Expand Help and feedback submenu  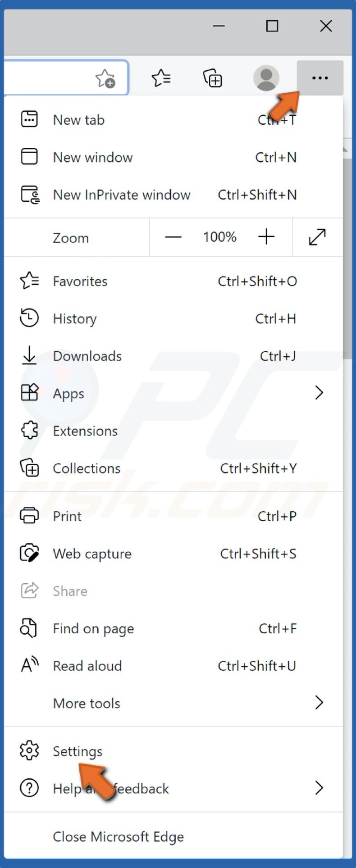click(319, 788)
